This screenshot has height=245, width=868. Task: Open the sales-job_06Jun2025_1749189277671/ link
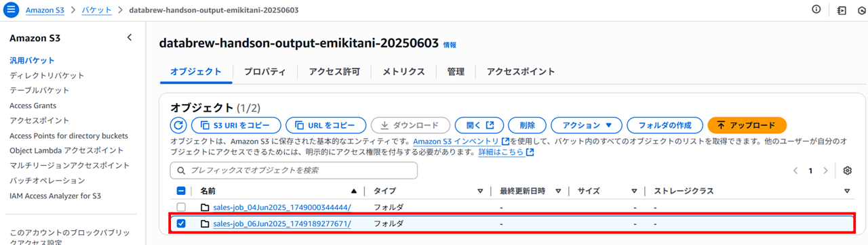[282, 223]
